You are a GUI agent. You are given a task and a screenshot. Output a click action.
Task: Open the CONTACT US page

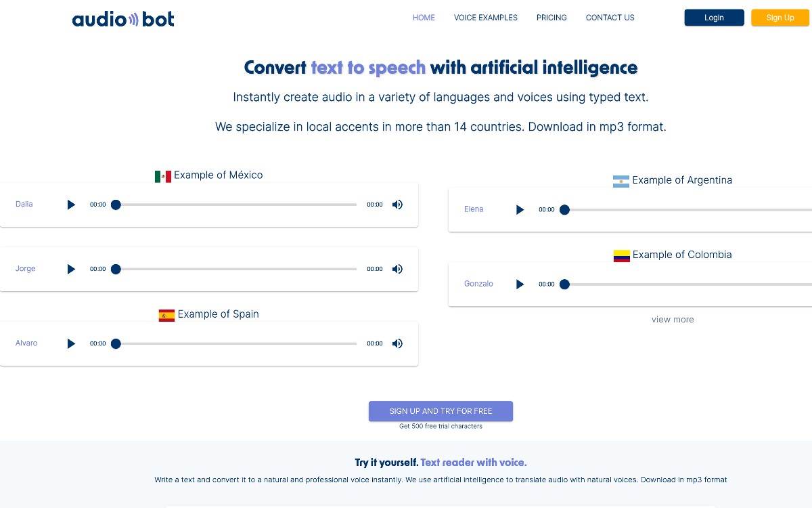coord(610,18)
